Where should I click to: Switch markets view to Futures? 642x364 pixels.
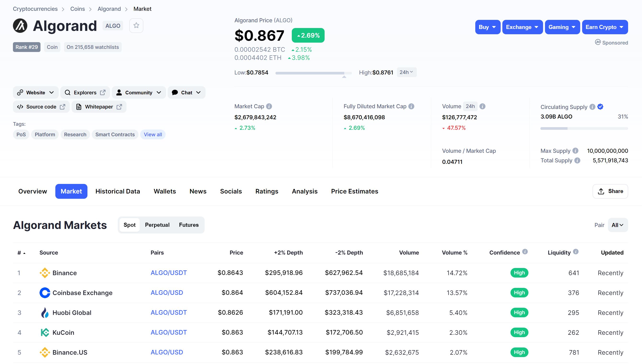[189, 225]
